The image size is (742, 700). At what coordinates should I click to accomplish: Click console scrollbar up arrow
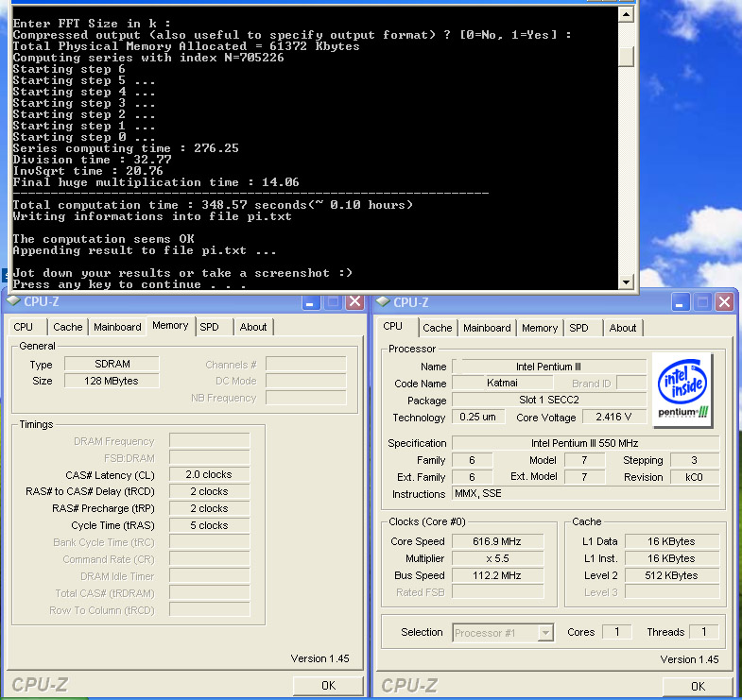[626, 15]
